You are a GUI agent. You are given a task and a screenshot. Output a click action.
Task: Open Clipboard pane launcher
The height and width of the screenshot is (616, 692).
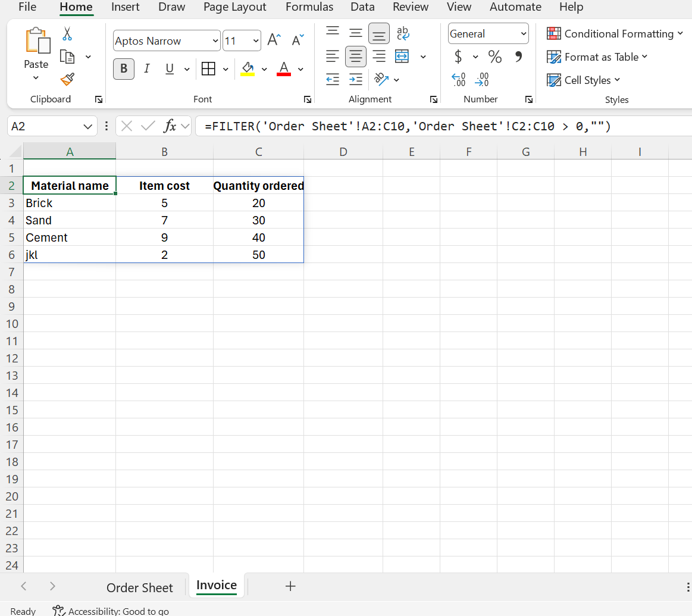99,100
